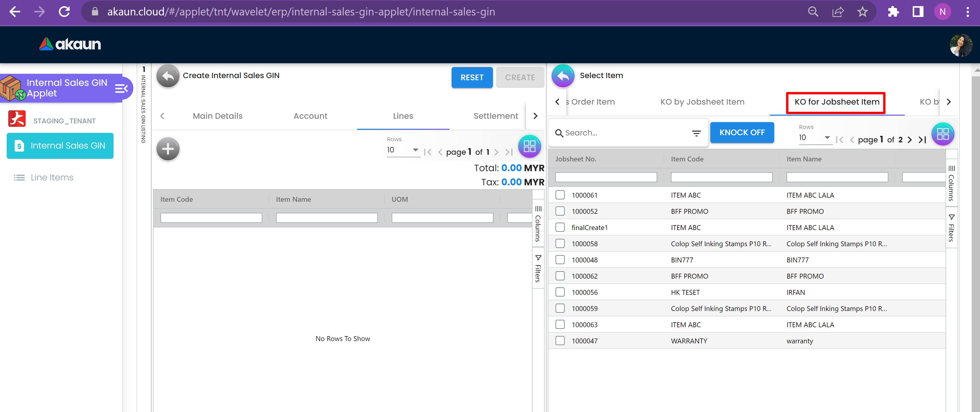Click the gray plus add line button

pyautogui.click(x=168, y=149)
